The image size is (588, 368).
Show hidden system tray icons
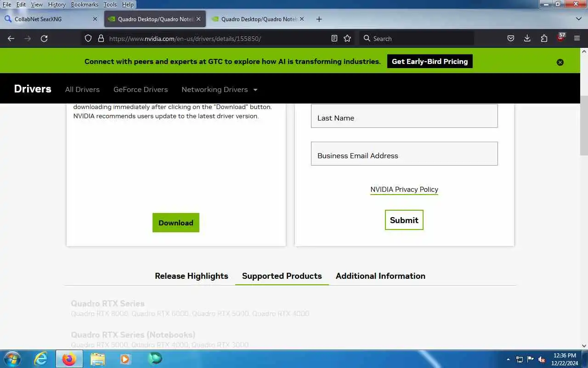(508, 359)
